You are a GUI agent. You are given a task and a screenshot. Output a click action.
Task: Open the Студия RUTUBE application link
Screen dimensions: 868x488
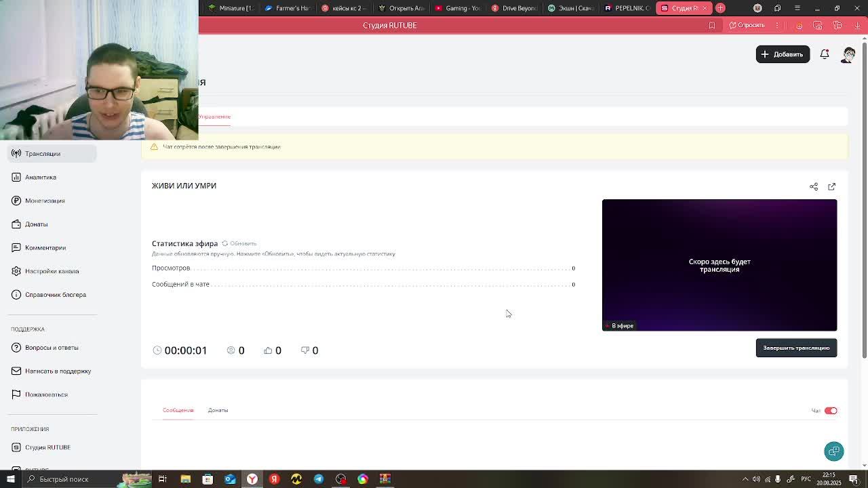tap(47, 447)
